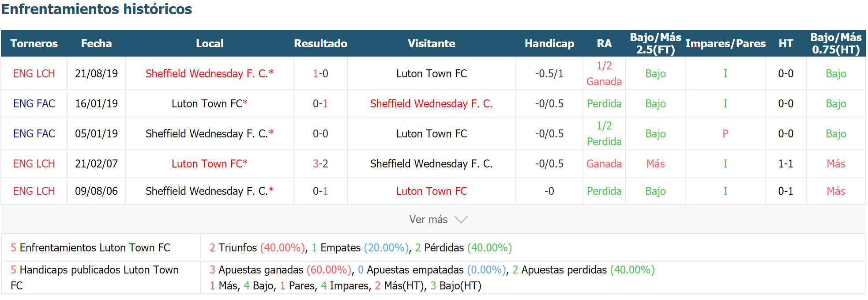Image resolution: width=868 pixels, height=300 pixels.
Task: Open Sheffield Wednesday F. C. link dated 21/08/19
Action: tap(210, 74)
